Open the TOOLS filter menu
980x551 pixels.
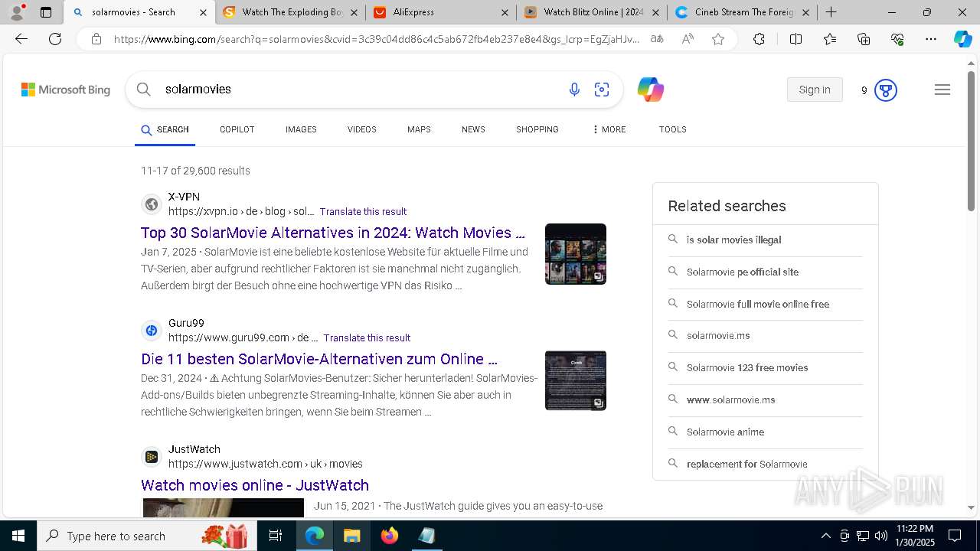coord(673,129)
